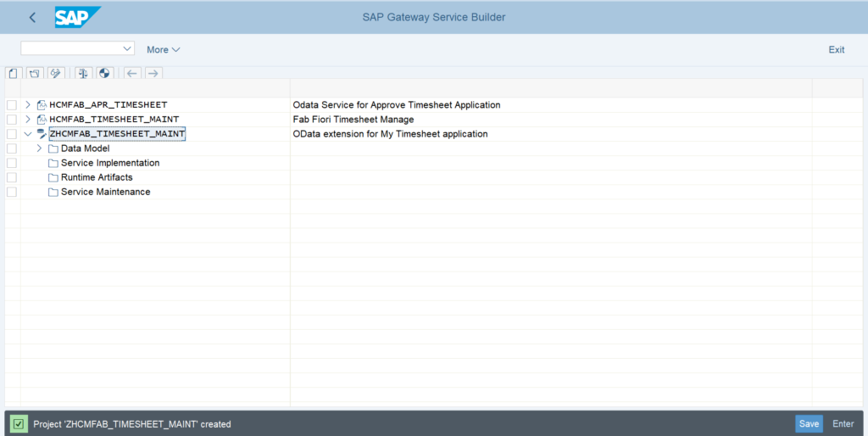
Task: Collapse the ZHCMFAB_TIMESHEET_MAINT project node
Action: 28,134
